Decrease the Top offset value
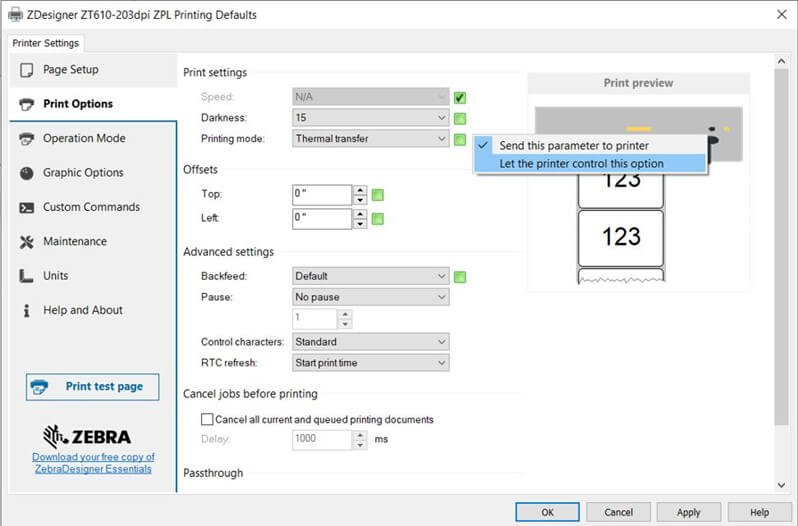The image size is (798, 526). (360, 200)
